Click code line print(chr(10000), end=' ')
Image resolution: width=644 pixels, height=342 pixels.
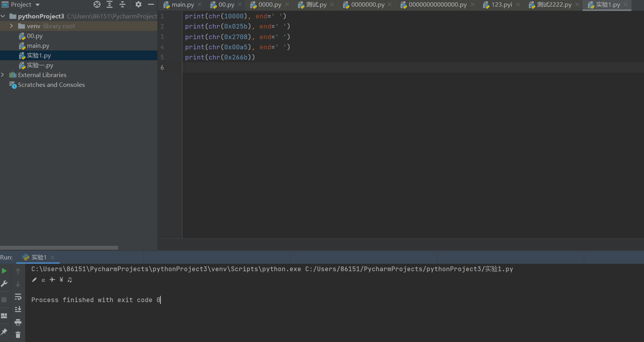tap(236, 16)
